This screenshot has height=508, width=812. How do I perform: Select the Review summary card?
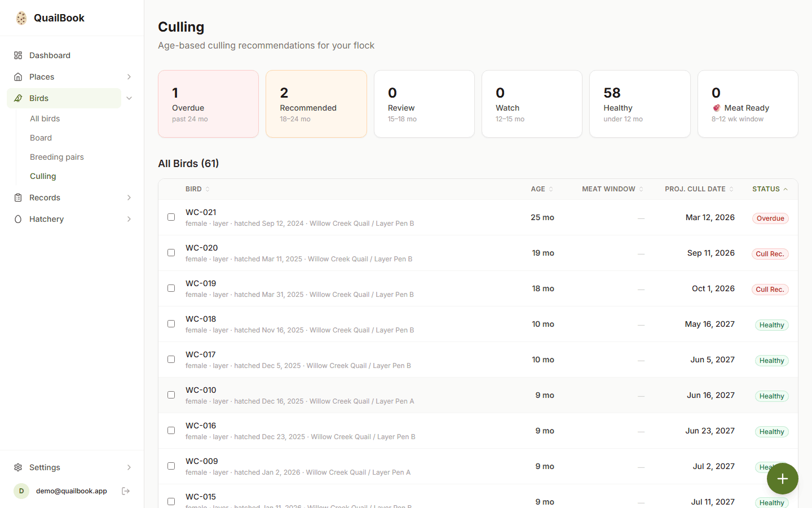click(424, 104)
